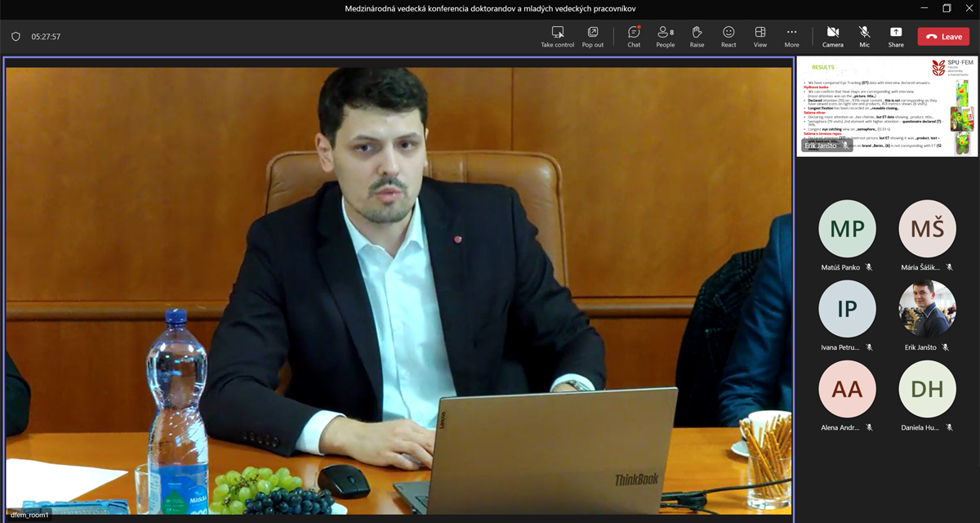This screenshot has height=523, width=980.
Task: Click the shield security icon
Action: [x=16, y=37]
